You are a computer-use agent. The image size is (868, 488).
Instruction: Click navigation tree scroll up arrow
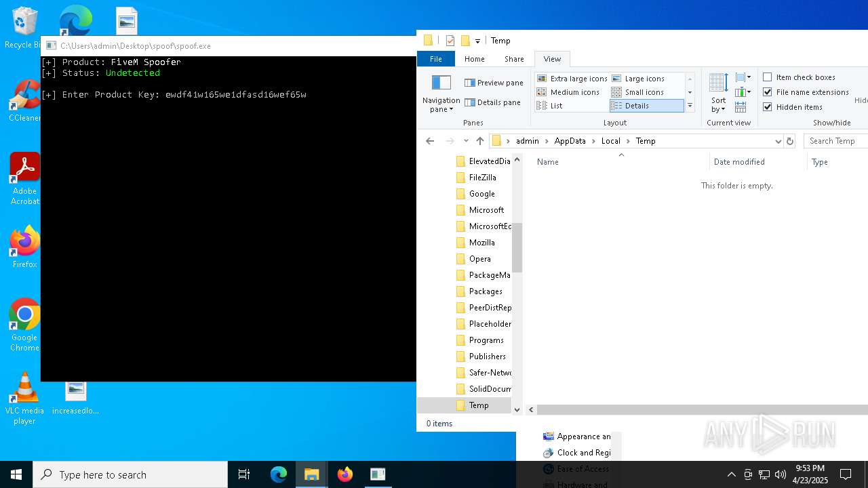(x=517, y=160)
